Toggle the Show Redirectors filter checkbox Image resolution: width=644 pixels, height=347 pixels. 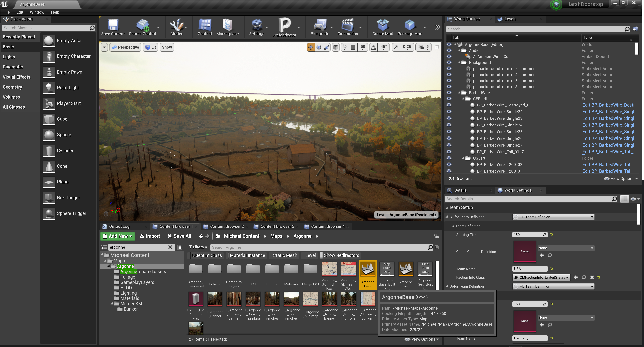pyautogui.click(x=321, y=255)
